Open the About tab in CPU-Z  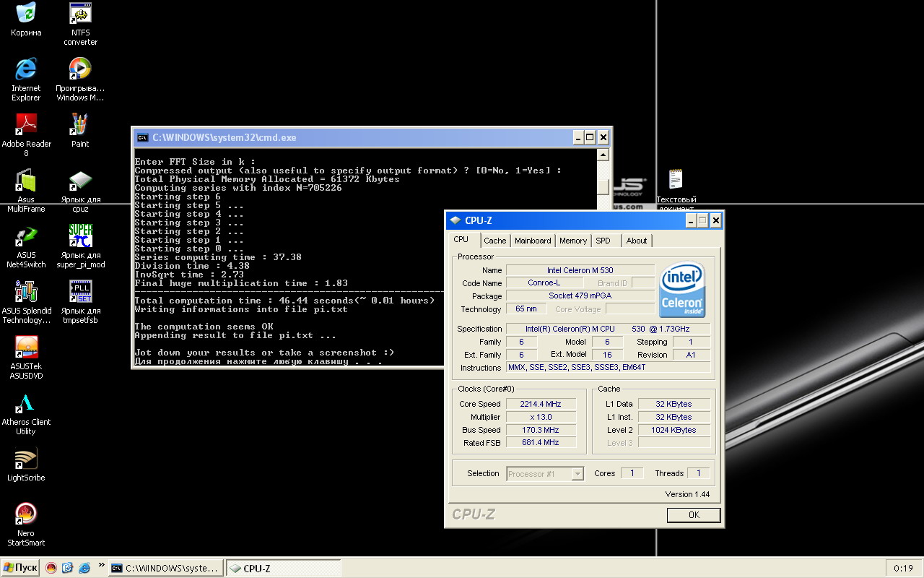click(x=637, y=241)
